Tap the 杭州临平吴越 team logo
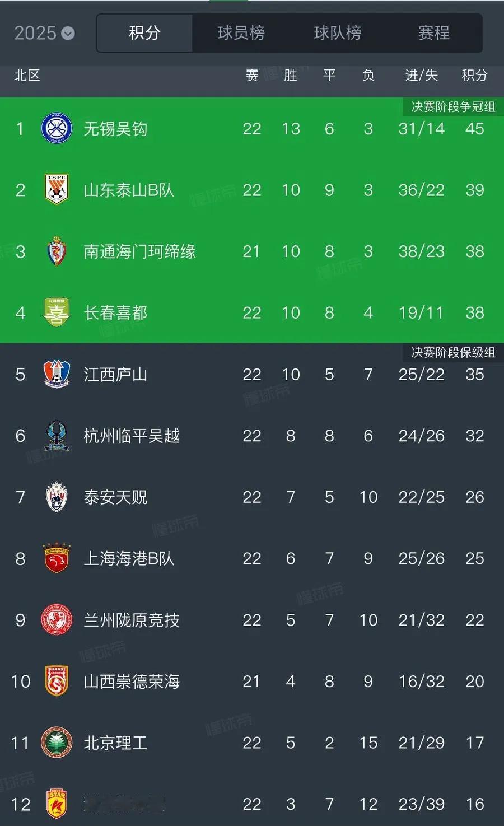 (57, 435)
